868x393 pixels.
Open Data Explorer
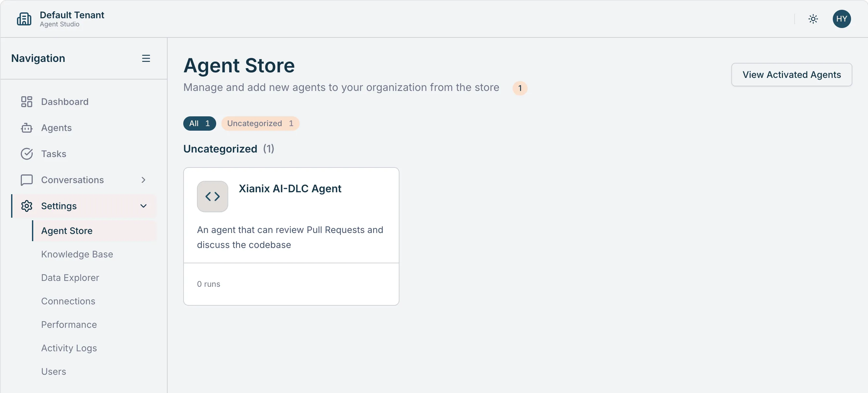[x=94, y=278]
